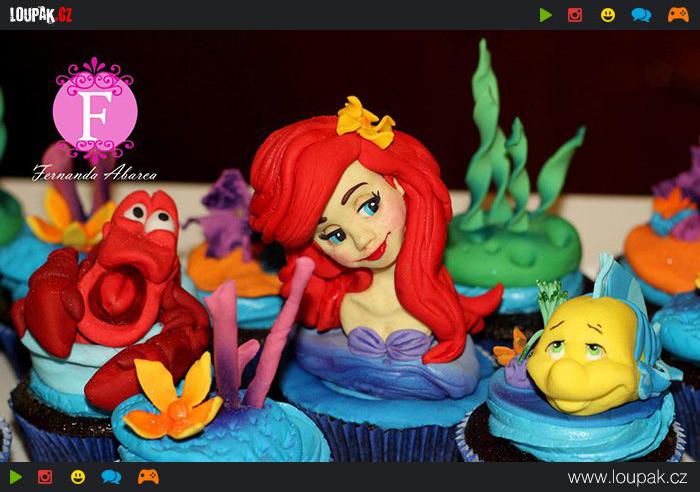Visit the www.loupak.cz link in footer
Image resolution: width=700 pixels, height=492 pixels.
[627, 477]
